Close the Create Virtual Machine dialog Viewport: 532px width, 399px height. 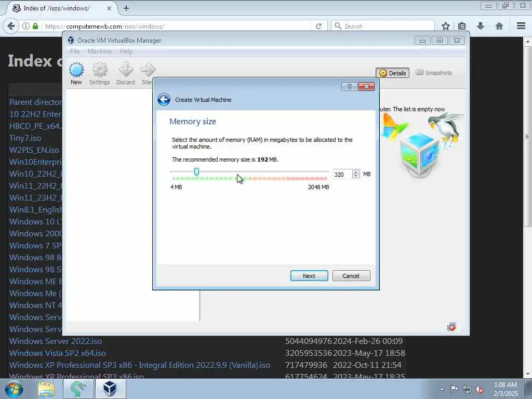[x=366, y=87]
